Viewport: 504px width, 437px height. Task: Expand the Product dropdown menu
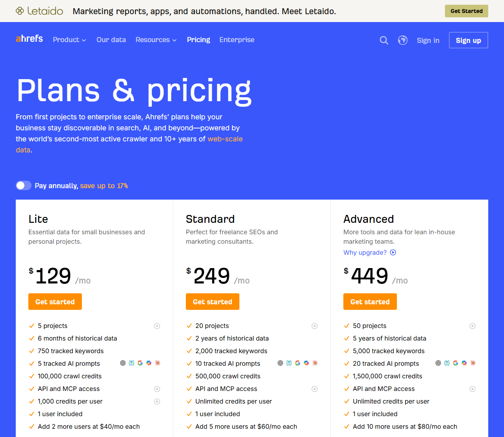(x=69, y=40)
